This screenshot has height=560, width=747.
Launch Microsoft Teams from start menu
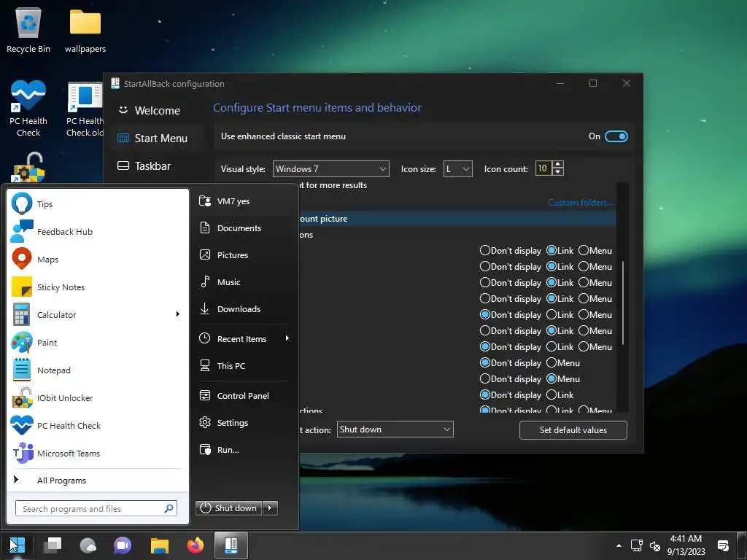[x=97, y=453]
